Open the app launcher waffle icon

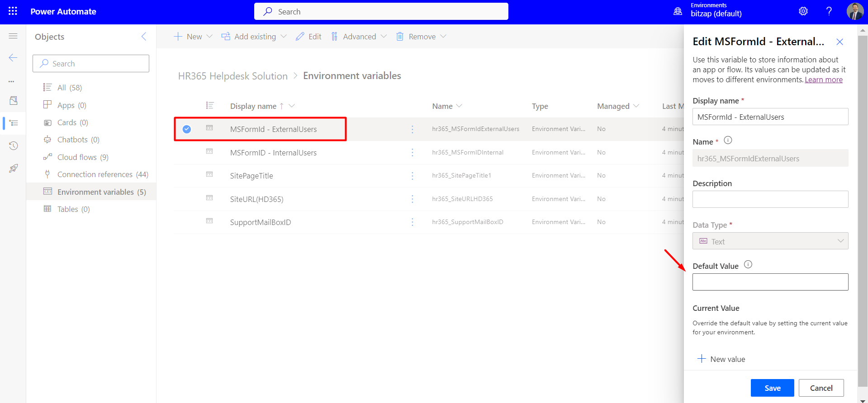click(13, 11)
